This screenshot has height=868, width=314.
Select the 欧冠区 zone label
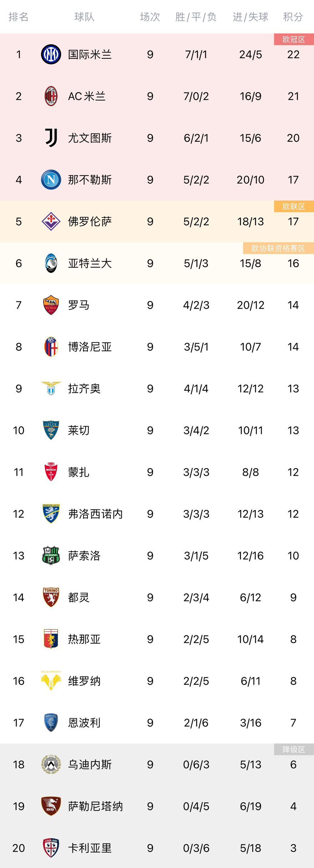click(294, 39)
